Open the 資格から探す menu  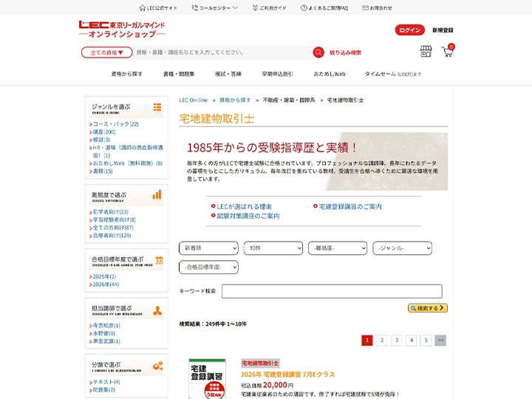(x=126, y=74)
